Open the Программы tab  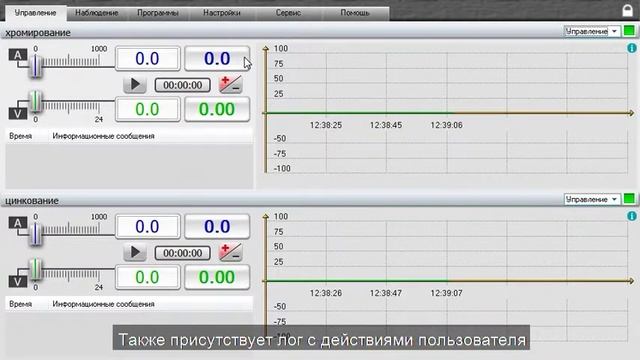pos(158,13)
